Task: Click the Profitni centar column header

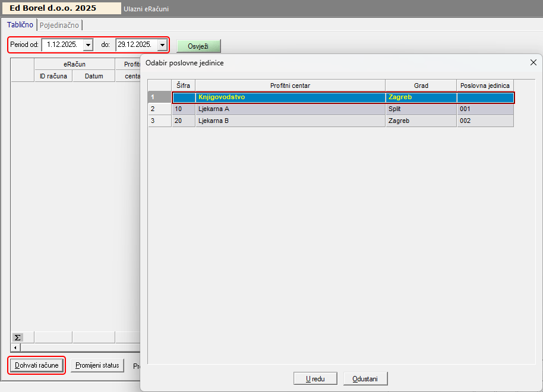Action: (290, 86)
